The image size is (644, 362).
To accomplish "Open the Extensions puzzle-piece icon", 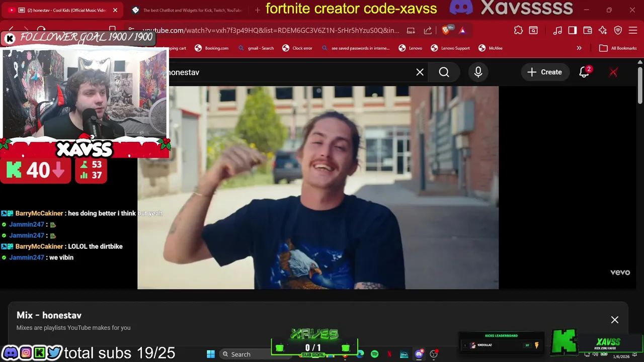I will [x=518, y=31].
